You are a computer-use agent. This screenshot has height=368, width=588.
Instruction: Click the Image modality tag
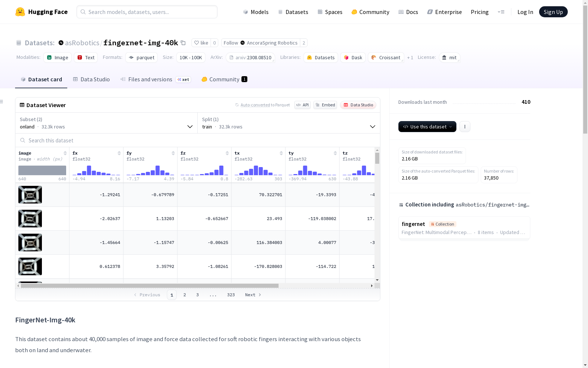click(x=58, y=58)
